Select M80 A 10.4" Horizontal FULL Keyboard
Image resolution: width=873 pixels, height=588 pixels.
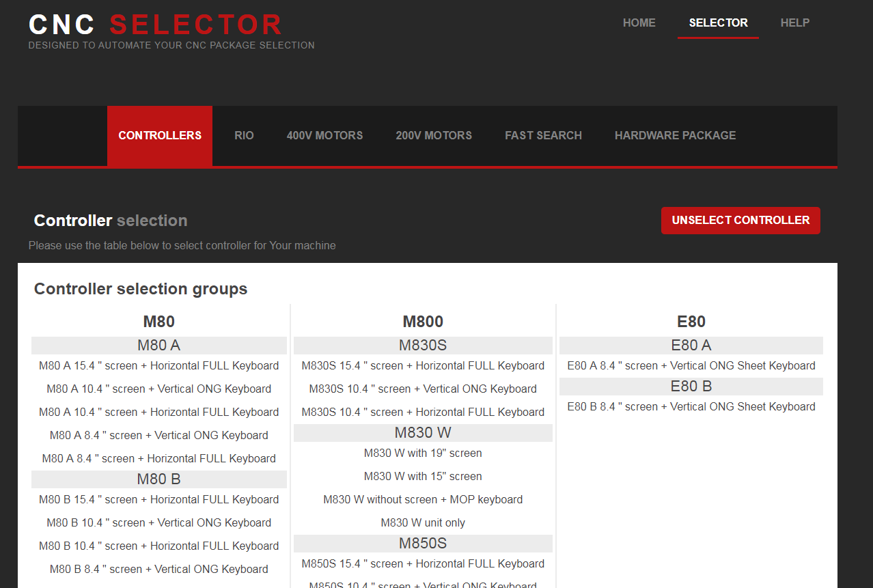(x=159, y=412)
